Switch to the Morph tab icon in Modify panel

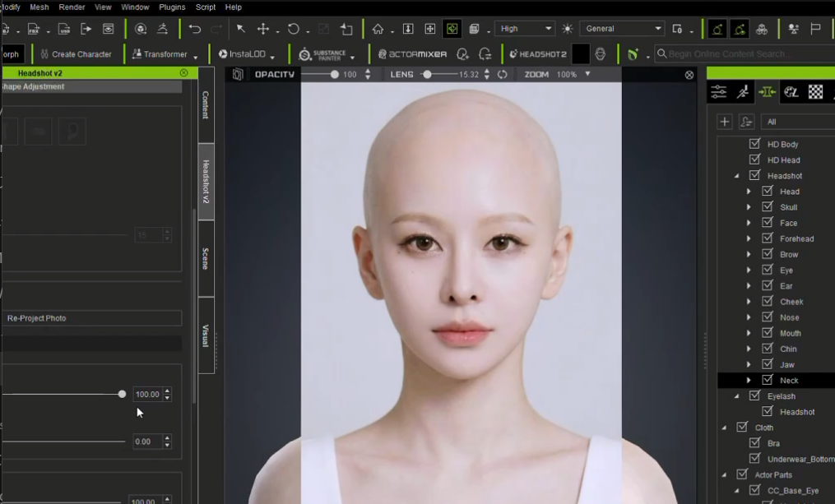[x=767, y=92]
